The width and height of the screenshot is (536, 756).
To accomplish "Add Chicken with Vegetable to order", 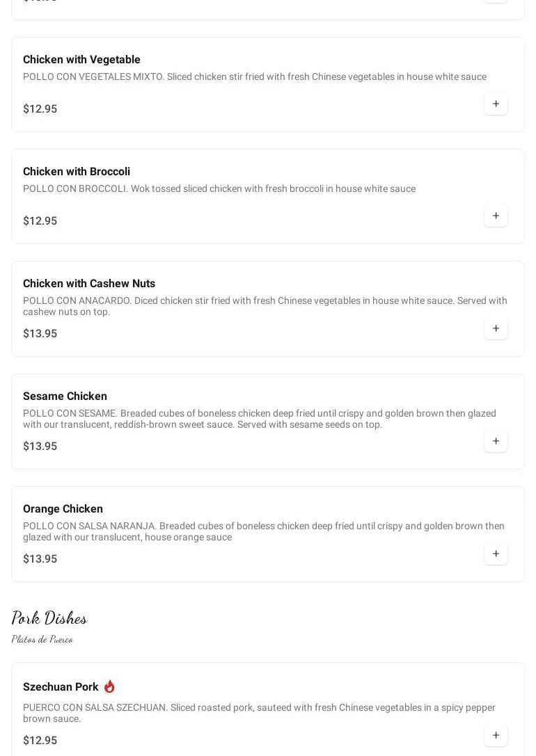I will pyautogui.click(x=496, y=104).
